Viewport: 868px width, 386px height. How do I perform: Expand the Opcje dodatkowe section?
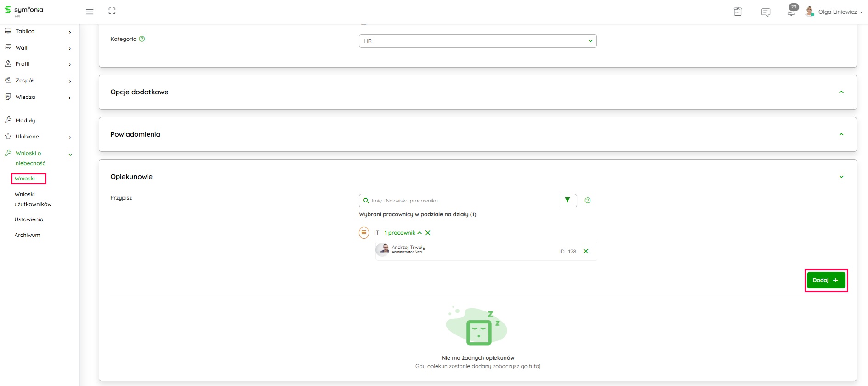(x=841, y=92)
